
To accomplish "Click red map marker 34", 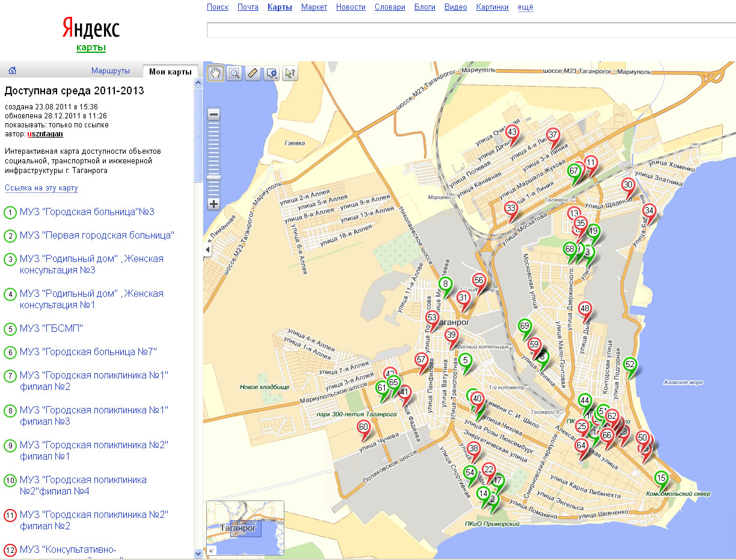I will (x=649, y=211).
